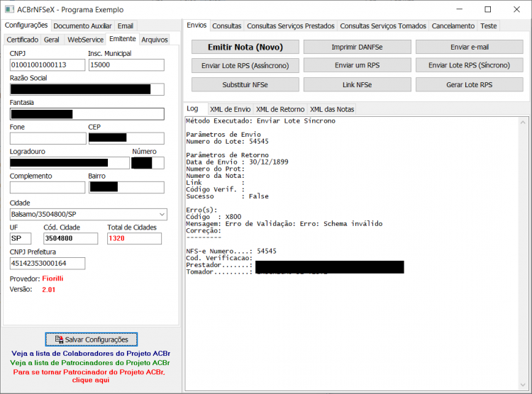Click Emitir Nota (Novo) button
This screenshot has width=532, height=394.
point(245,47)
